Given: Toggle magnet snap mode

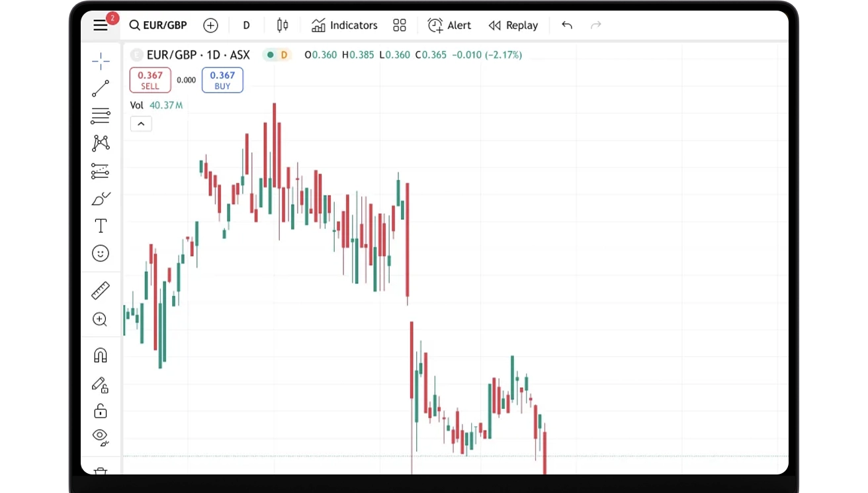Looking at the screenshot, I should tap(101, 355).
